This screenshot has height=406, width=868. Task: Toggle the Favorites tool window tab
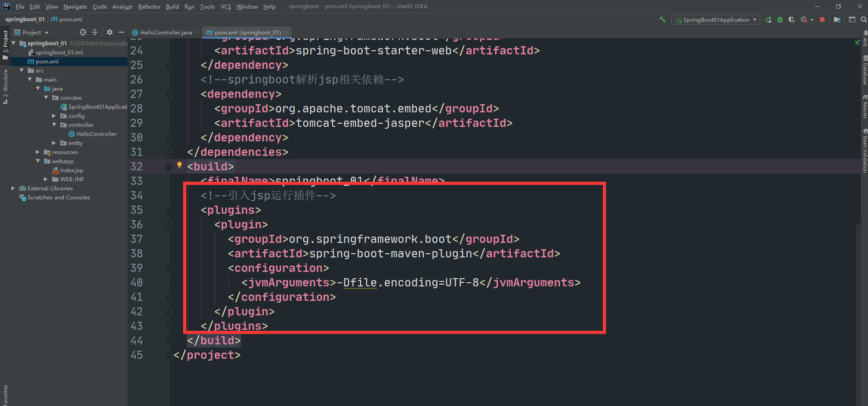click(5, 394)
